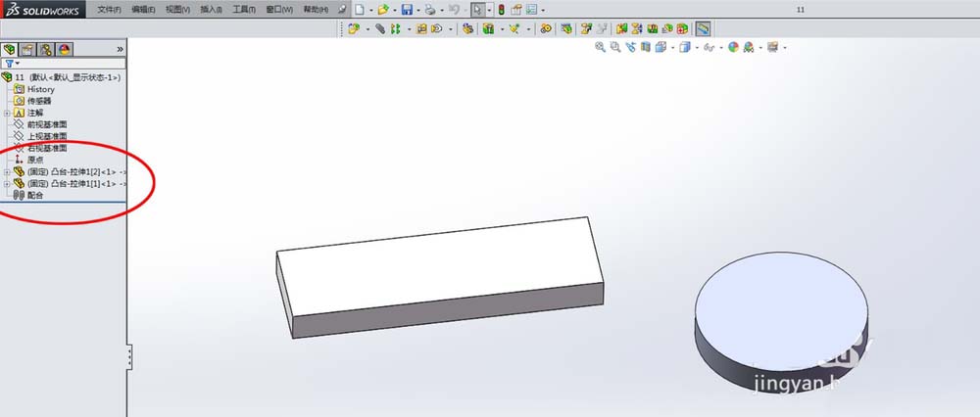Open the Options dropdown arrow
The height and width of the screenshot is (417, 980).
coord(543,10)
